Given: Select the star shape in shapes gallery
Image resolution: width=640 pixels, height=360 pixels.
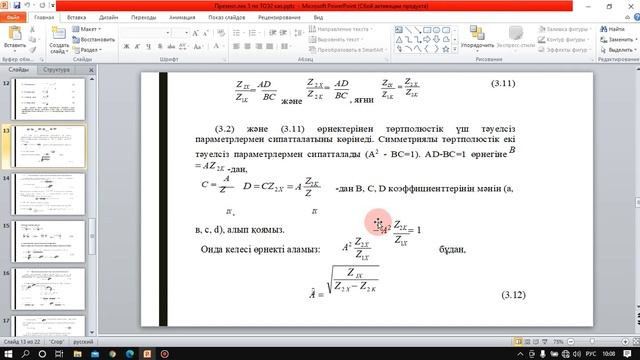Looking at the screenshot, I should (x=446, y=49).
